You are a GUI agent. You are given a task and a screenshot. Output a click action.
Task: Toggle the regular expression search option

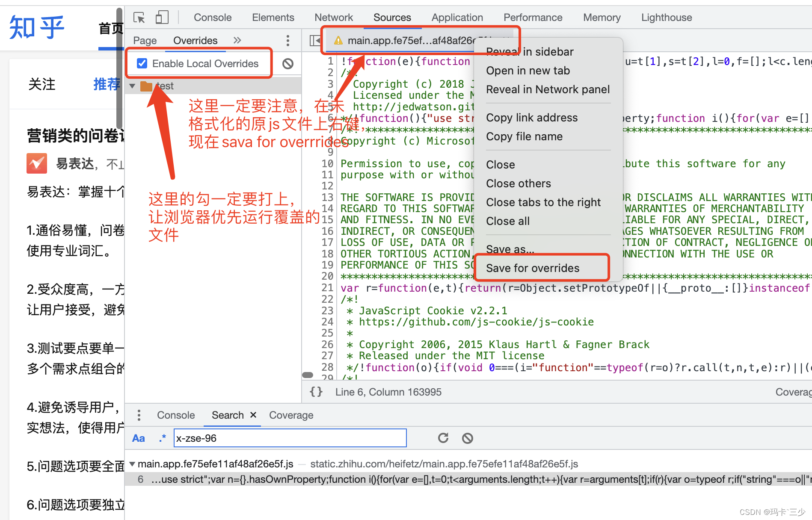163,438
